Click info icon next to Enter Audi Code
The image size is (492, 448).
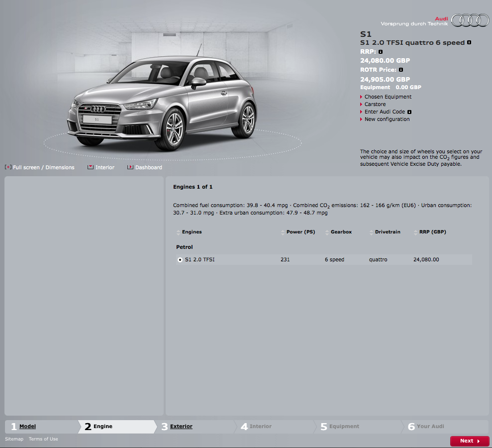[x=409, y=112]
